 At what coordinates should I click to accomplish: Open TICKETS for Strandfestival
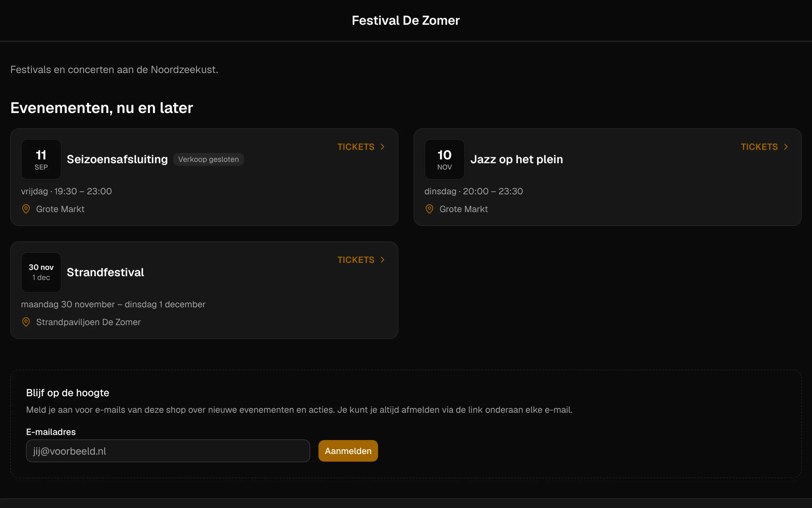(x=361, y=260)
